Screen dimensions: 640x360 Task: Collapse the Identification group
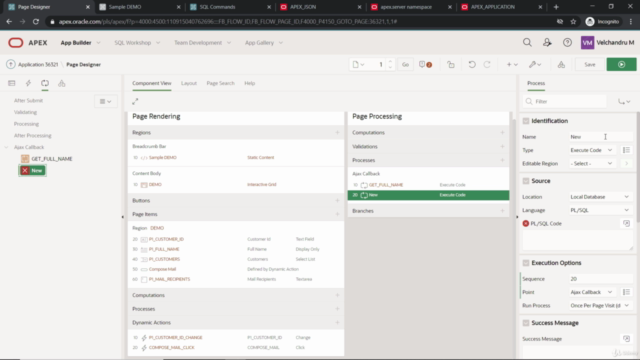point(526,121)
